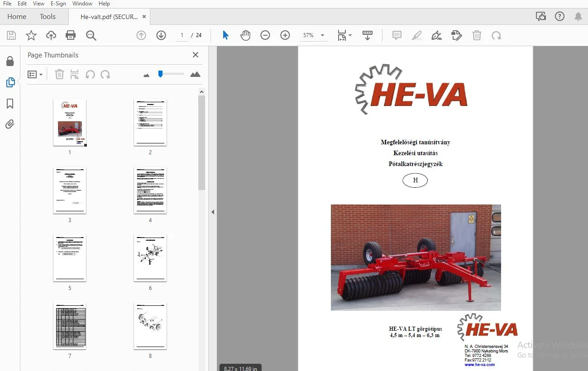This screenshot has height=371, width=588.
Task: Close the Page Thumbnails panel
Action: point(196,55)
